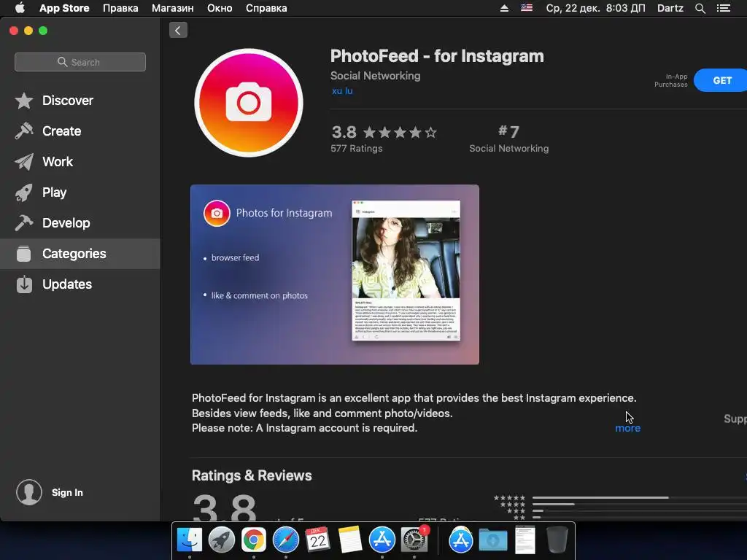Screen dimensions: 747x560
Task: Open the Магазин menu
Action: pos(172,8)
